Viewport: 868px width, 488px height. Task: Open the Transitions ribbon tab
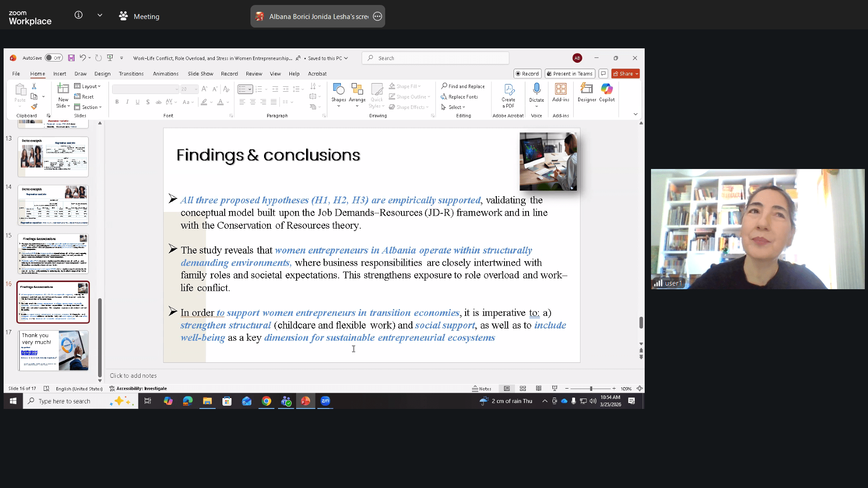131,74
